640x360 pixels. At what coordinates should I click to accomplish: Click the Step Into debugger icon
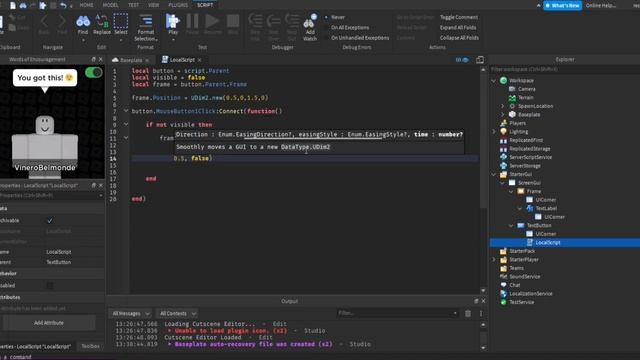(256, 21)
